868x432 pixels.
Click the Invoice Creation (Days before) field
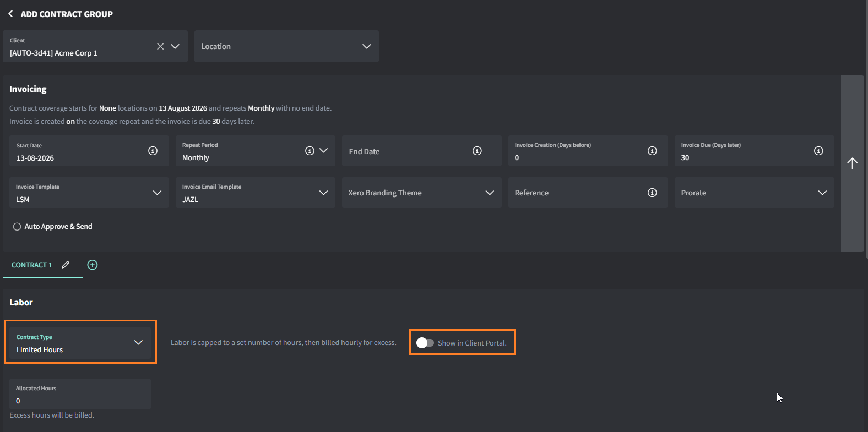[588, 151]
